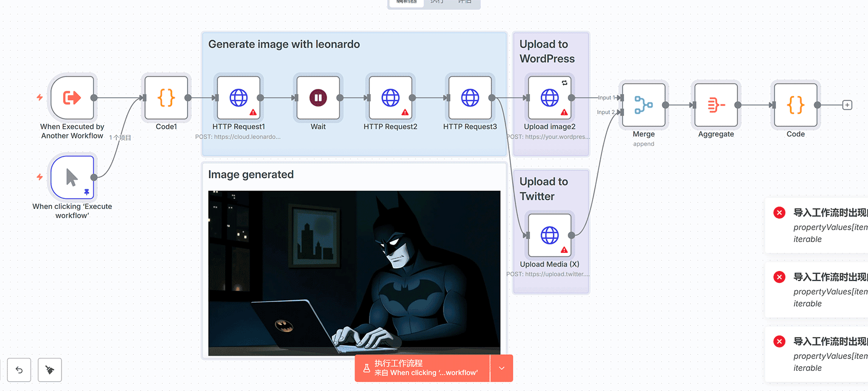The image size is (868, 391).
Task: Click the final Code node on the right
Action: [x=795, y=105]
